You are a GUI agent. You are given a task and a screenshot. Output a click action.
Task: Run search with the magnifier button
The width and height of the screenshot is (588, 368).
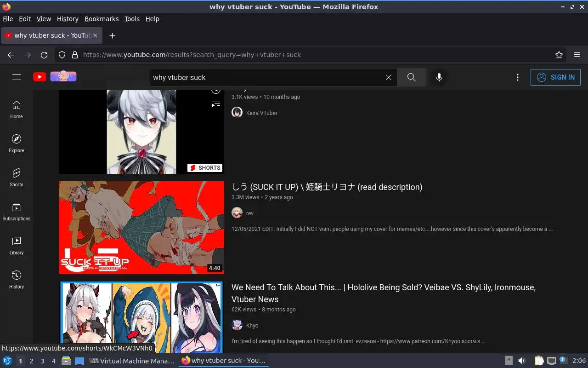(412, 77)
